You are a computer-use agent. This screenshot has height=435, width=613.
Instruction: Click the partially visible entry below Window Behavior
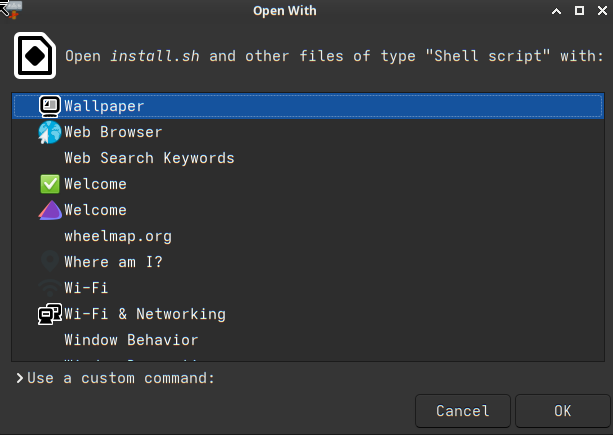[308, 358]
